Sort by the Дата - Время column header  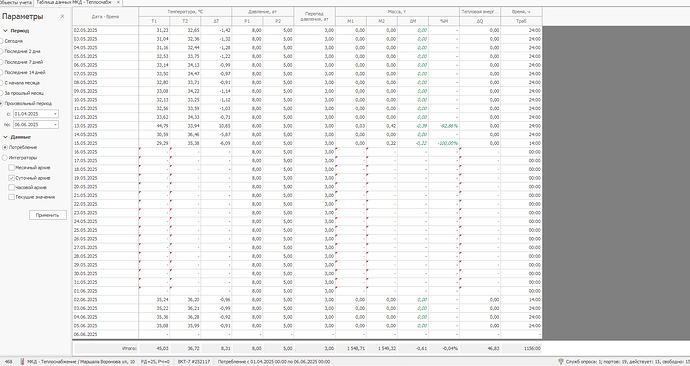pos(106,16)
